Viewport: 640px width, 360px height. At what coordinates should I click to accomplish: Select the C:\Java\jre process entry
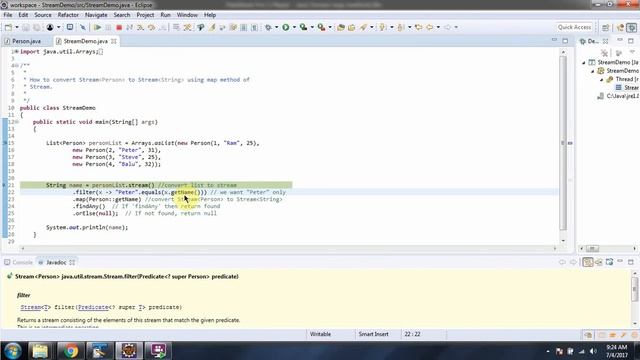point(618,96)
